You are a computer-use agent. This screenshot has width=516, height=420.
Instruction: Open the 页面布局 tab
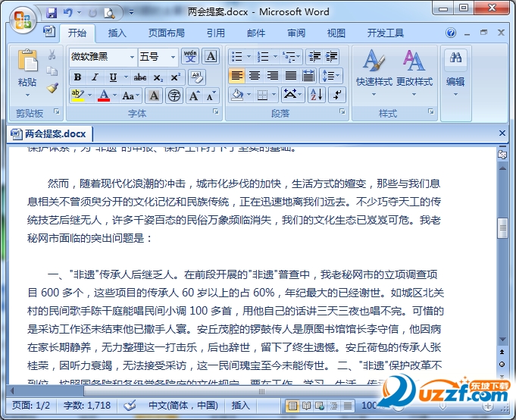tap(166, 33)
